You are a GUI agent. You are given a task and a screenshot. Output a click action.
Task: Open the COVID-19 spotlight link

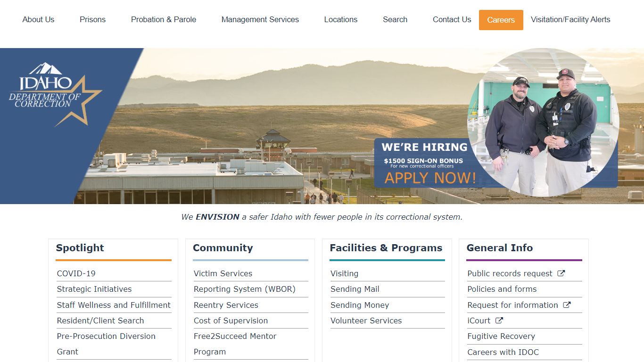76,273
